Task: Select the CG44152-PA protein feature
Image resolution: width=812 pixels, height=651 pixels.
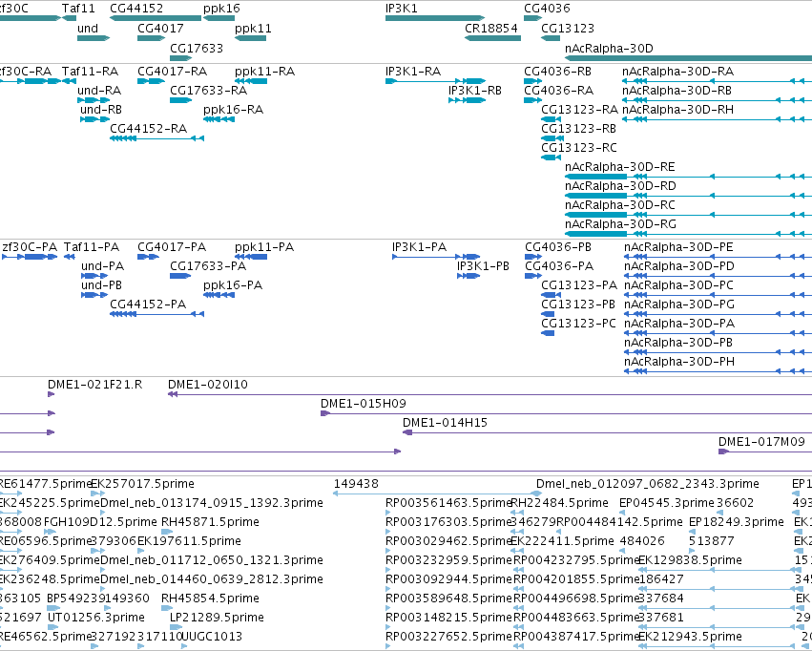Action: (x=156, y=314)
